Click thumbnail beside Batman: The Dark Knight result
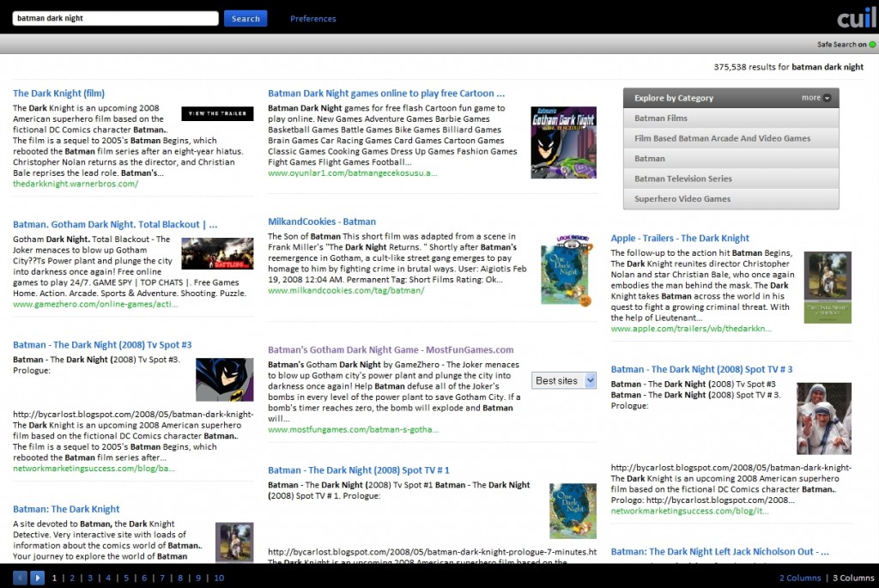 [x=234, y=542]
